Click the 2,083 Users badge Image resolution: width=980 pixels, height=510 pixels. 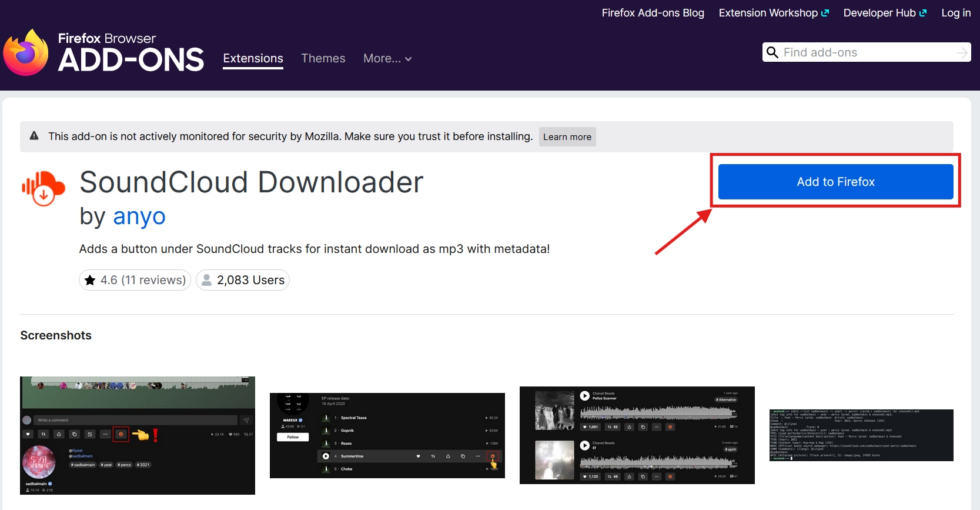tap(243, 280)
